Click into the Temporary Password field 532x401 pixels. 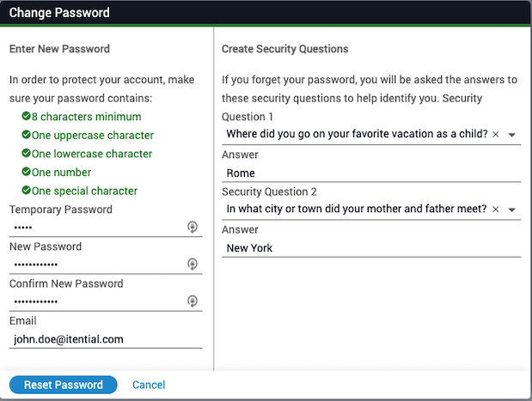tap(96, 228)
